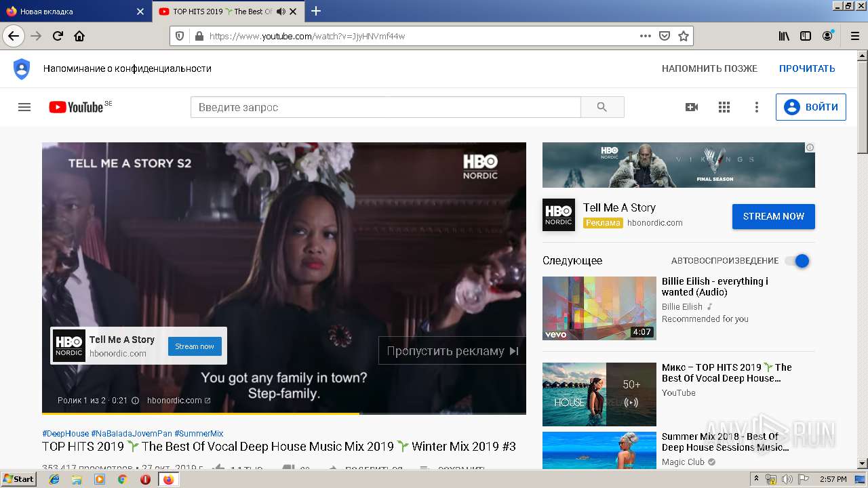Mute the YouTube tab audio icon
The image size is (868, 488).
(x=281, y=12)
